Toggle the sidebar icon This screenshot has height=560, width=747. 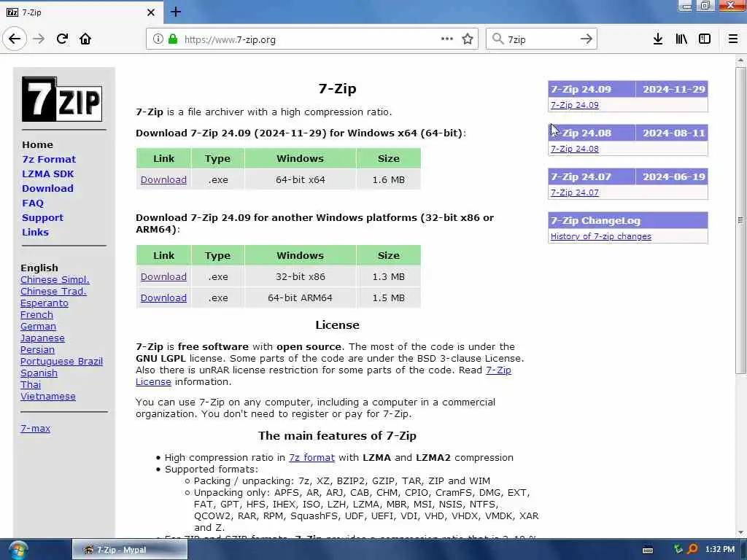tap(705, 39)
